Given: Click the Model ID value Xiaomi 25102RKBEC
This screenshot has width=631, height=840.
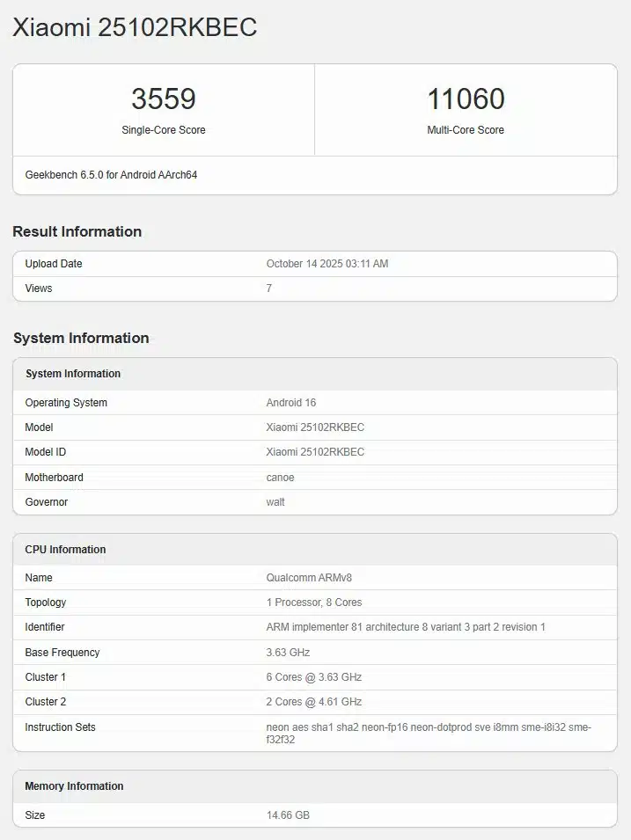Looking at the screenshot, I should [x=315, y=452].
